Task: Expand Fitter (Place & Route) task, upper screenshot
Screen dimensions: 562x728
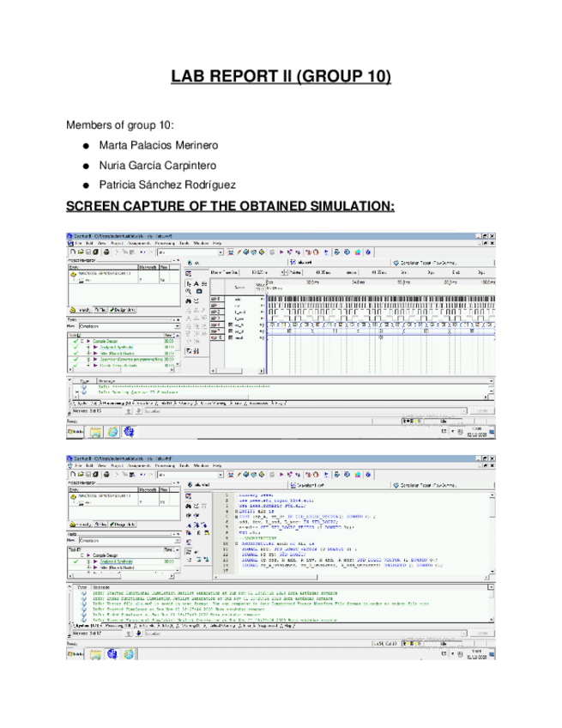Action: coord(88,354)
